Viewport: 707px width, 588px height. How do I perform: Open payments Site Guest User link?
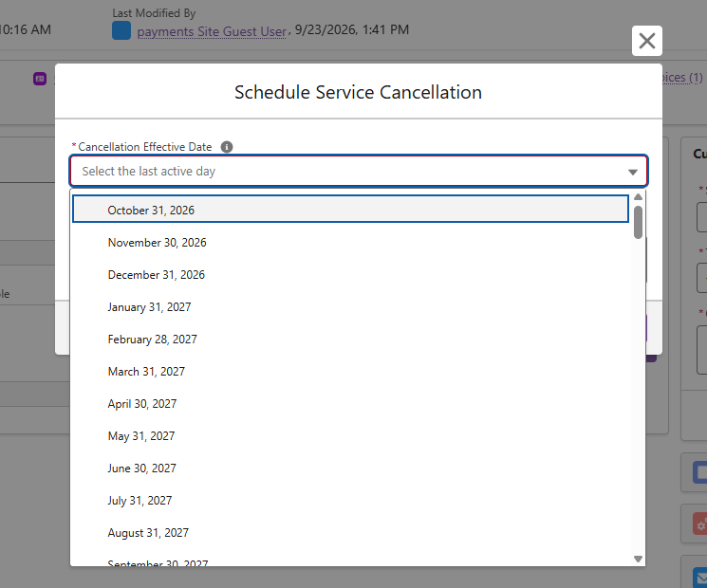[x=212, y=31]
